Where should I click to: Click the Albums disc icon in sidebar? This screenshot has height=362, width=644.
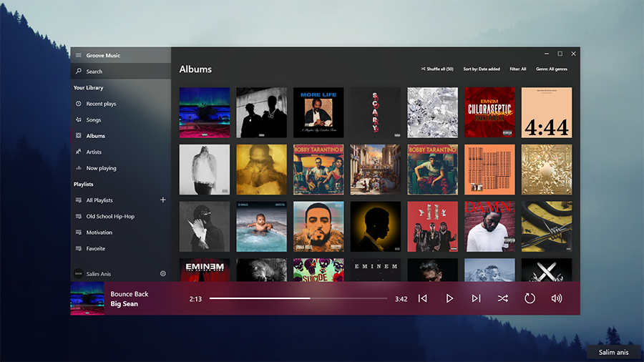(79, 135)
